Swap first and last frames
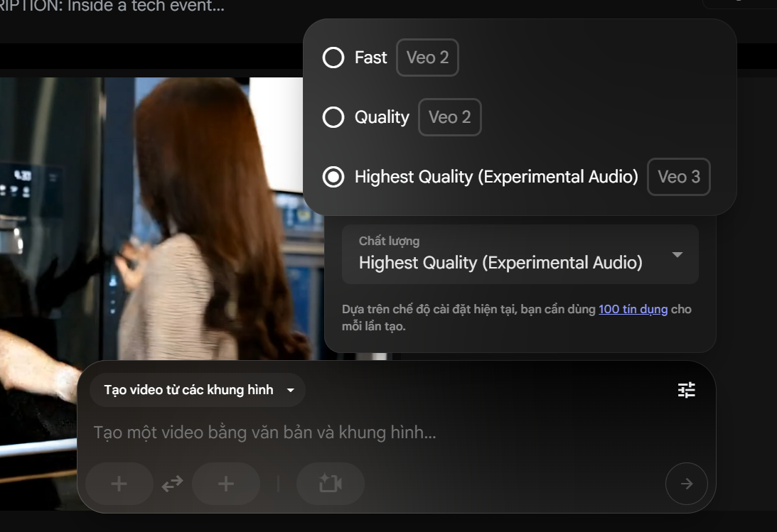Screen dimensions: 777x532 [172, 484]
